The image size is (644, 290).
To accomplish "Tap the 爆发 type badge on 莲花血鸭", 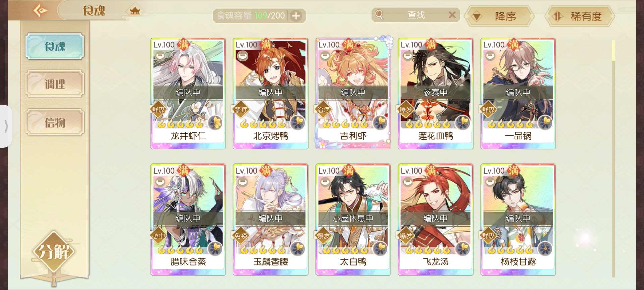I will click(406, 109).
